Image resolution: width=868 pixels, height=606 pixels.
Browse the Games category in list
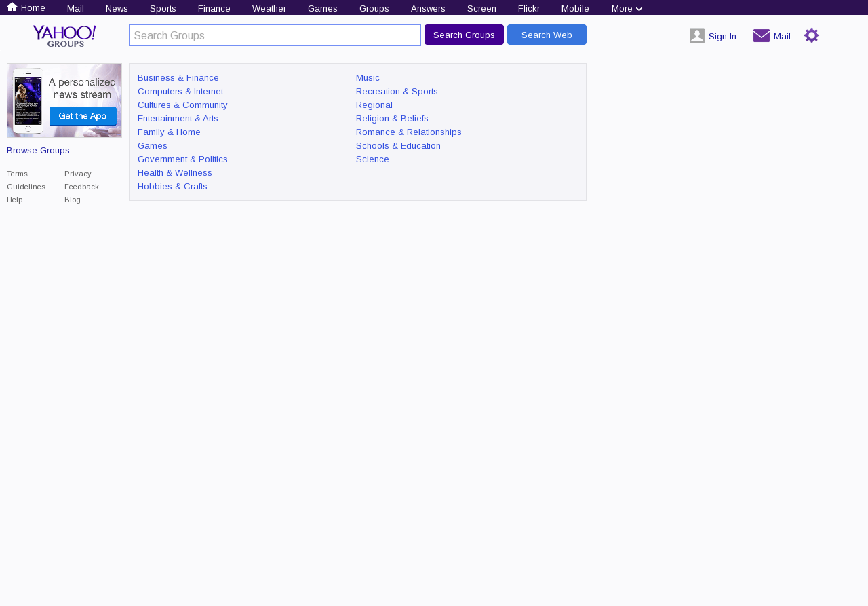(x=153, y=146)
